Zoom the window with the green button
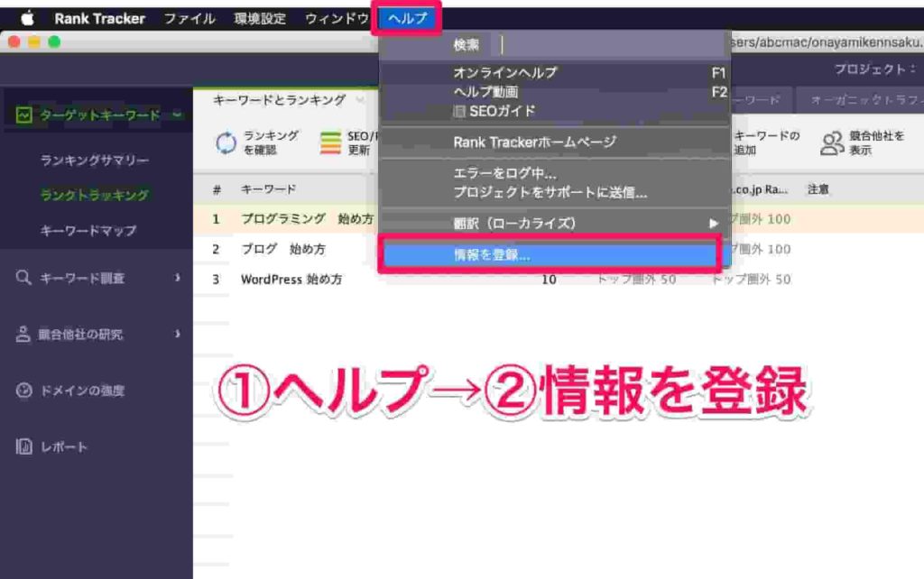 54,41
